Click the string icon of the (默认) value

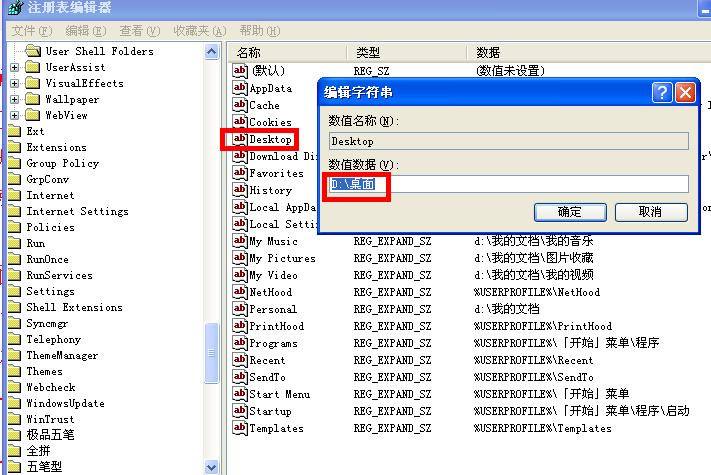coord(240,71)
